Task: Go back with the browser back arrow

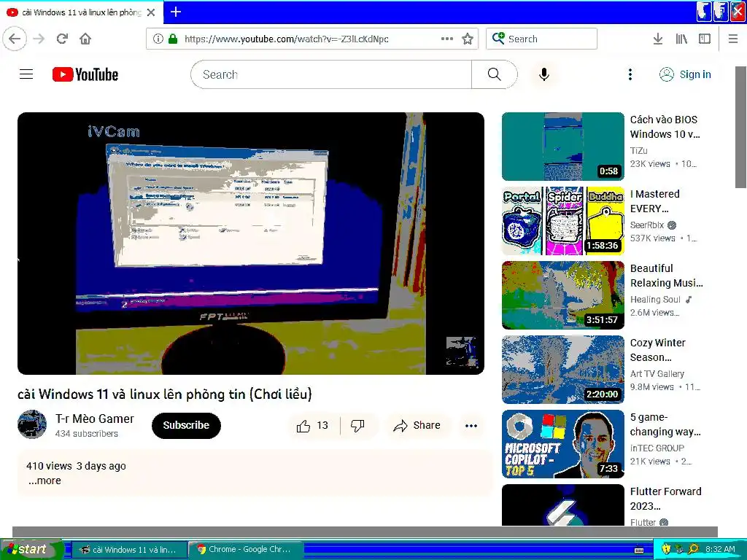Action: coord(15,39)
